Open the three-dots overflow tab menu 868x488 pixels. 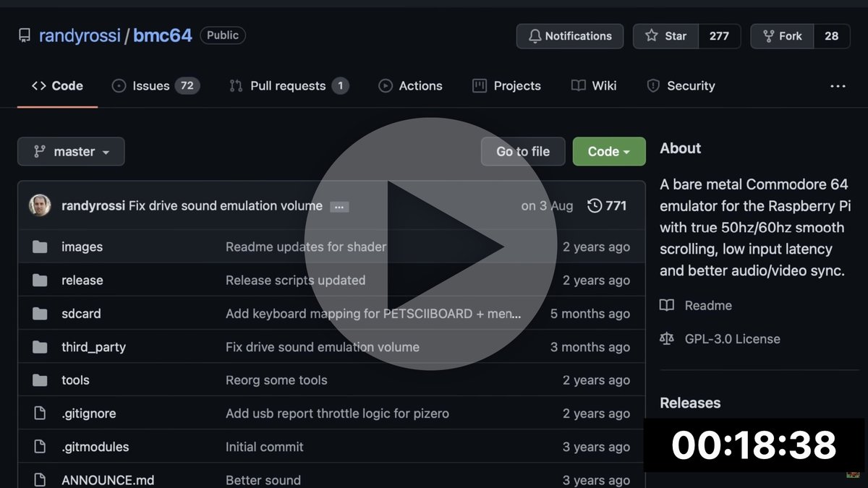pyautogui.click(x=838, y=86)
